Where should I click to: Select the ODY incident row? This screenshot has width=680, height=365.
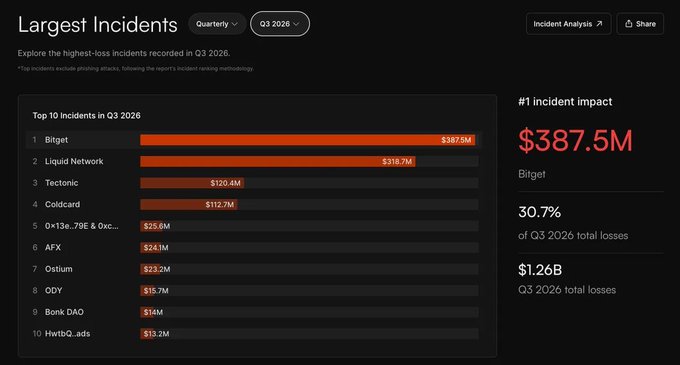pyautogui.click(x=254, y=291)
